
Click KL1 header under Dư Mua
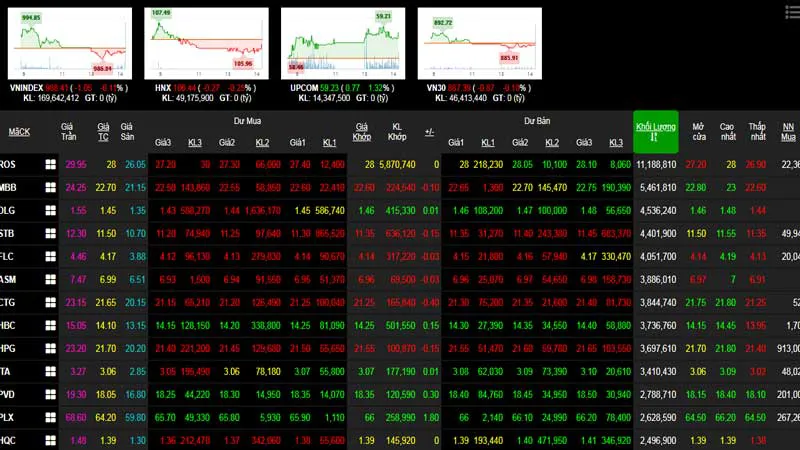pos(330,142)
